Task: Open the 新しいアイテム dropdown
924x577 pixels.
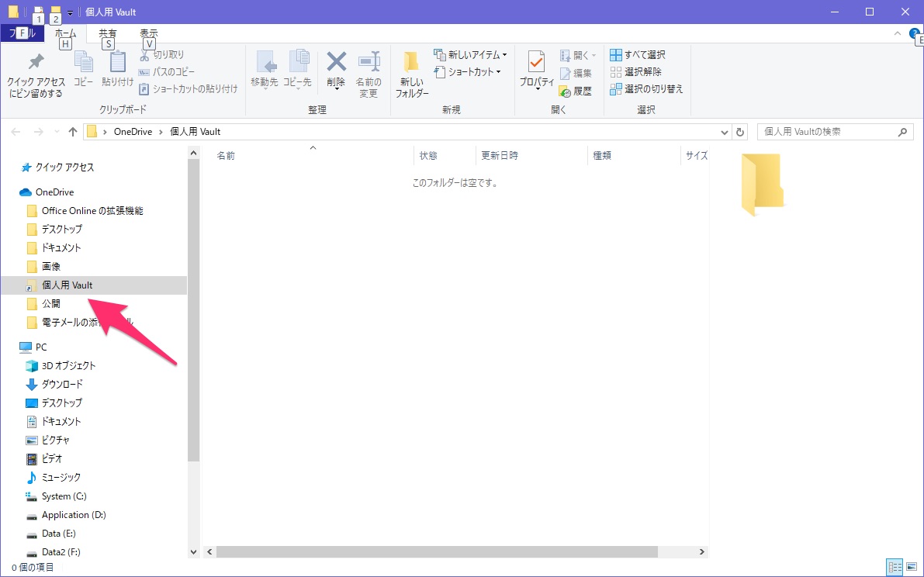Action: click(470, 55)
